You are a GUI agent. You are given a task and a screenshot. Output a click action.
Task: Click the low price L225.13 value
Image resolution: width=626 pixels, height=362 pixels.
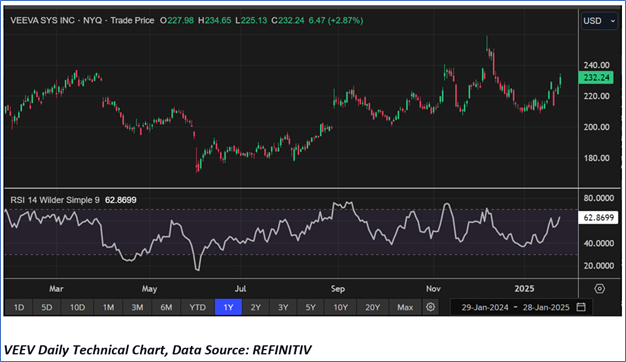coord(251,20)
